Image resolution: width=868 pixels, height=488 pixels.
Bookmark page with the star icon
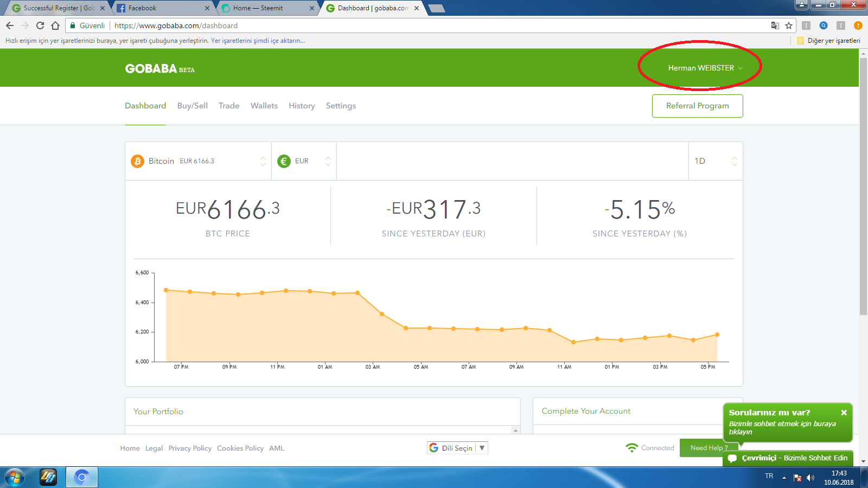789,25
